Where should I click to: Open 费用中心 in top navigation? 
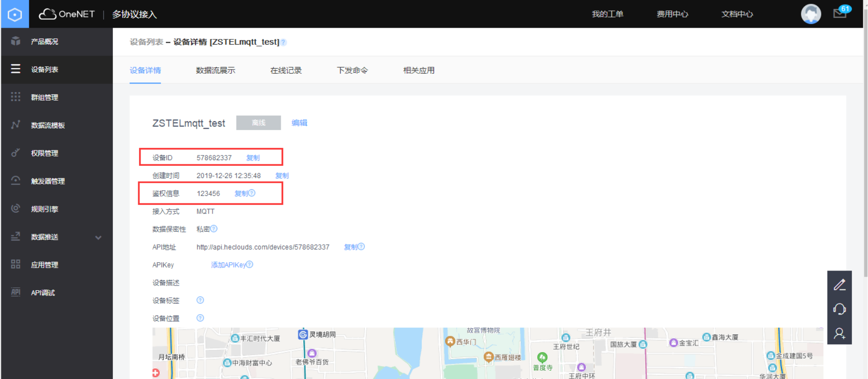(x=672, y=14)
